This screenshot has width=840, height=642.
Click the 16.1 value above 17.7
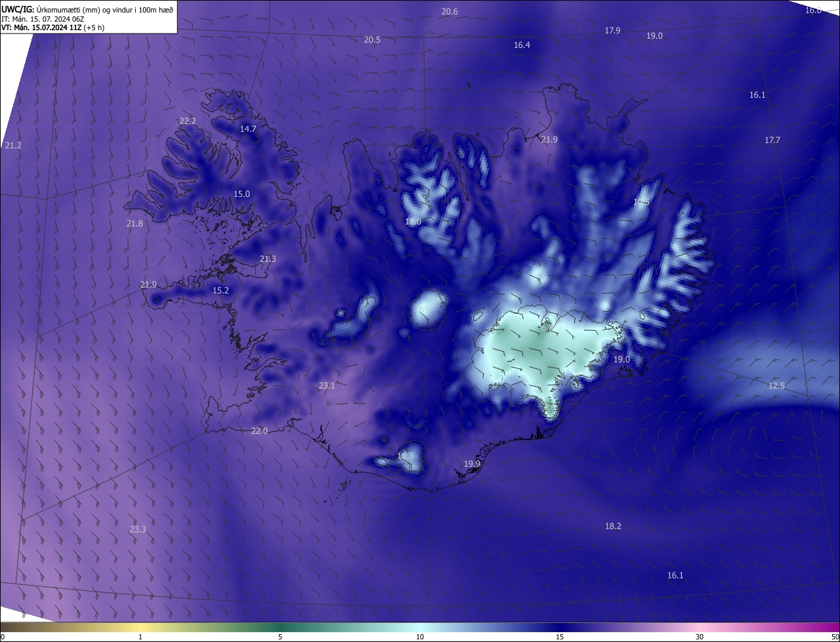pos(757,95)
